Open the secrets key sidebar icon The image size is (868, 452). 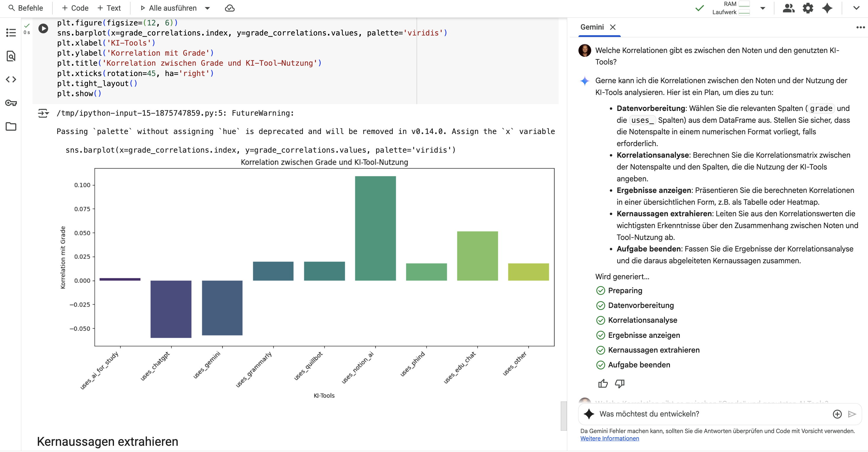[11, 103]
